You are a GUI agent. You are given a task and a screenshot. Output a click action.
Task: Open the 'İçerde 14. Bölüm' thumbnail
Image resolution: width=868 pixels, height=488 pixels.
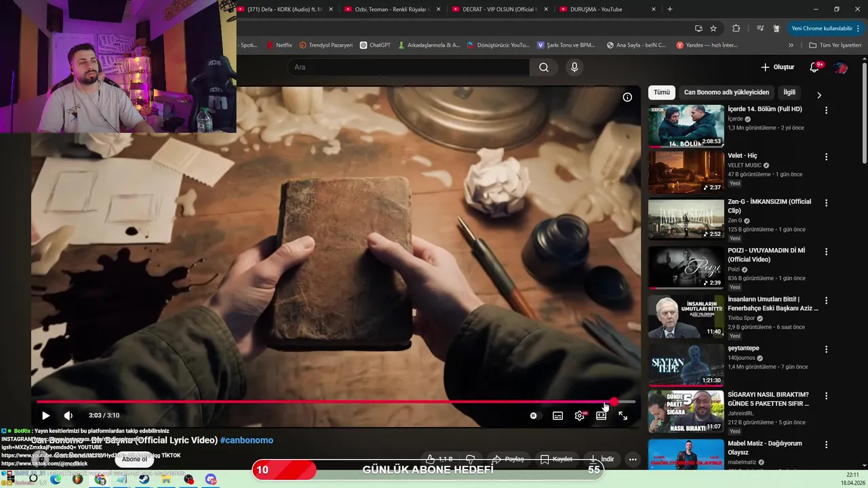(x=686, y=126)
